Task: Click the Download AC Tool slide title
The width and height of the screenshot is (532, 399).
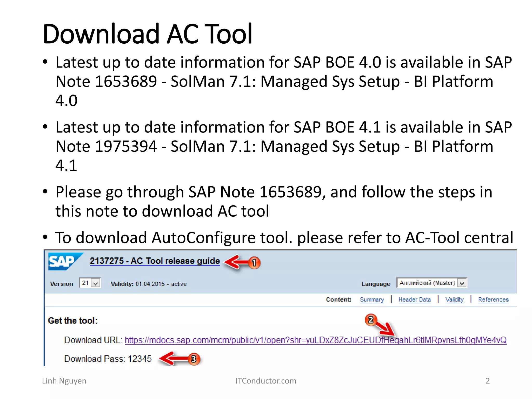Action: (x=147, y=34)
